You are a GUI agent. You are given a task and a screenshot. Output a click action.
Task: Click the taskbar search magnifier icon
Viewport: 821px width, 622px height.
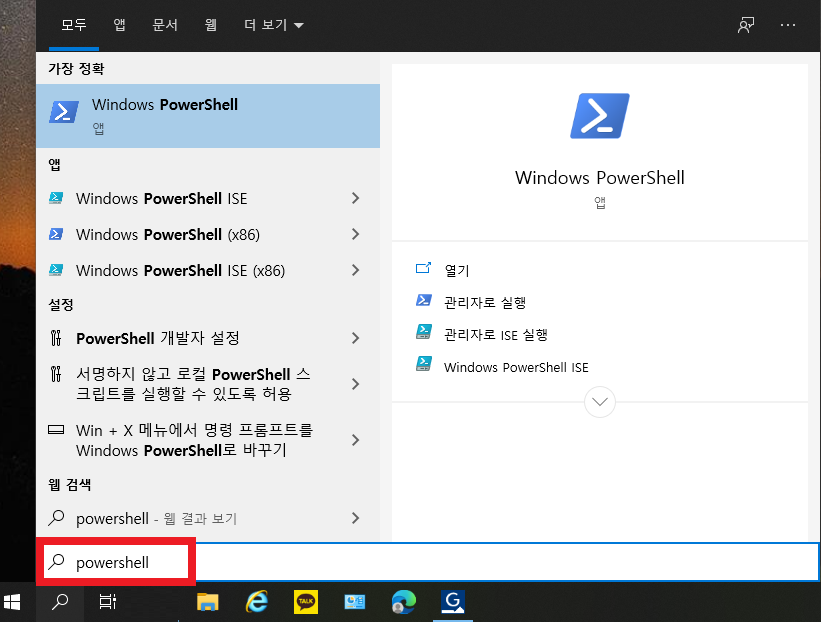pos(60,602)
